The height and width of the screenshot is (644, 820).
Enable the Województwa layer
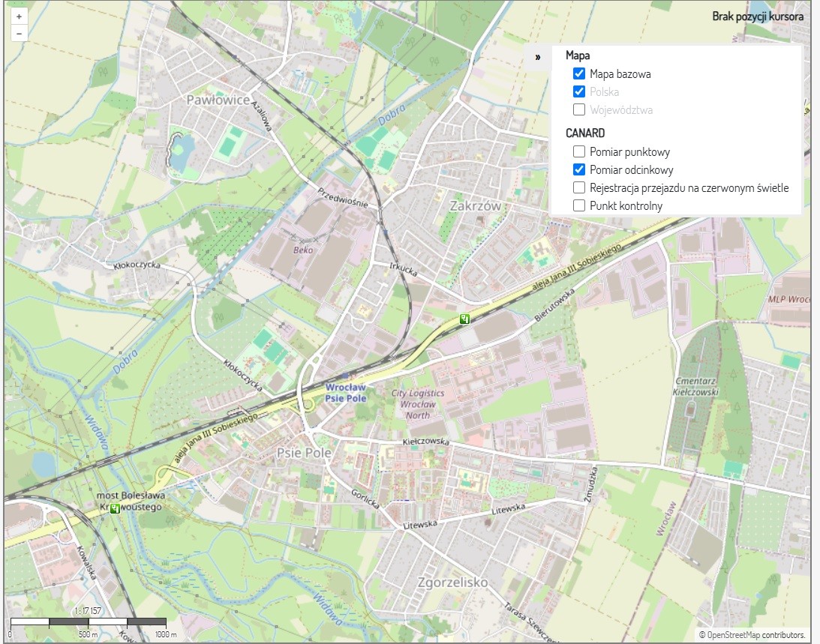[x=578, y=109]
